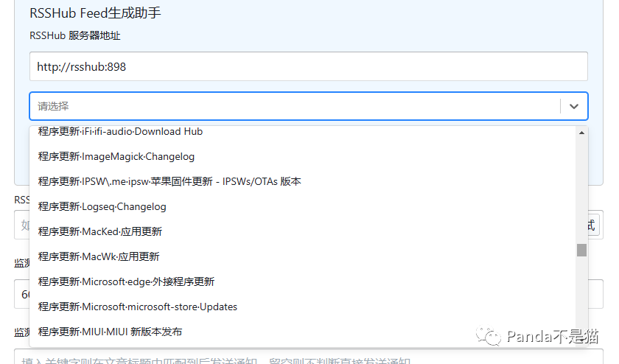This screenshot has width=619, height=364.
Task: Select 程序更新·iFi·ifi-audio·Download Hub option
Action: pos(302,132)
